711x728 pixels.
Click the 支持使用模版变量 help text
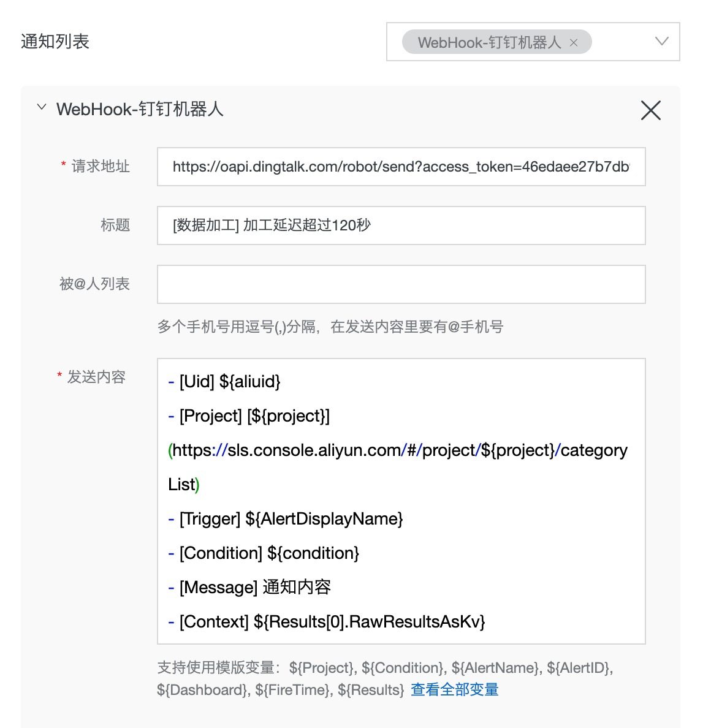385,679
